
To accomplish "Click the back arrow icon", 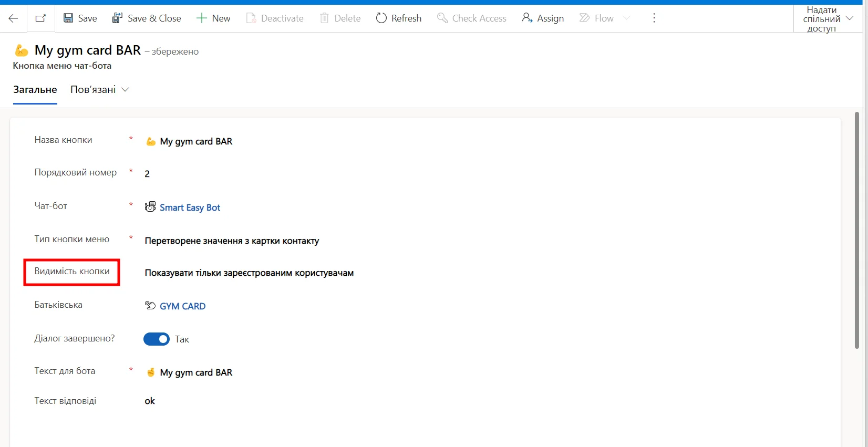I will (x=13, y=18).
